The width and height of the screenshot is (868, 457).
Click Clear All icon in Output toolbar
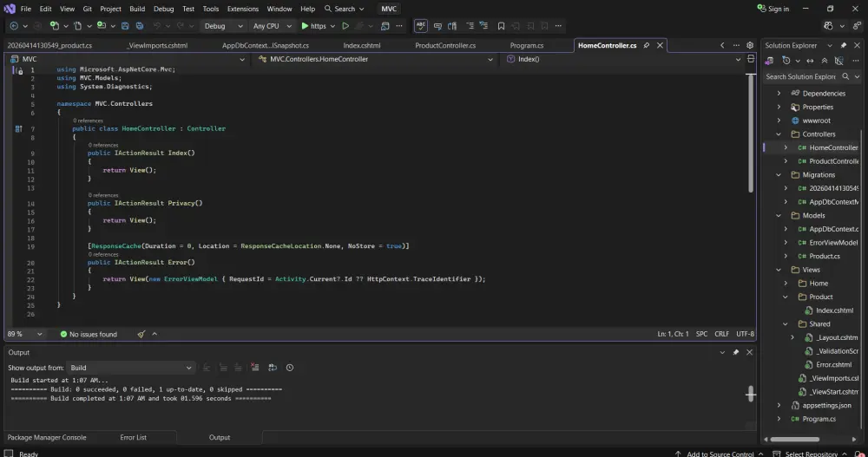(x=254, y=368)
